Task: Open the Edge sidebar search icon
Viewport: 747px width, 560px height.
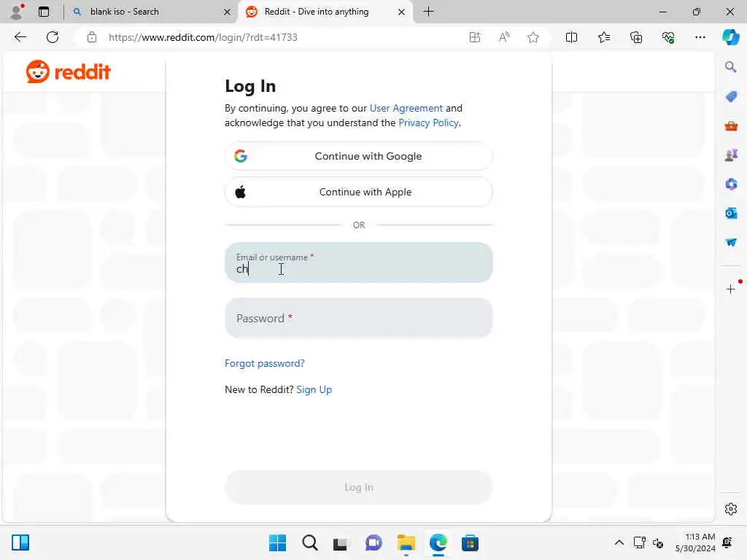Action: pyautogui.click(x=730, y=66)
